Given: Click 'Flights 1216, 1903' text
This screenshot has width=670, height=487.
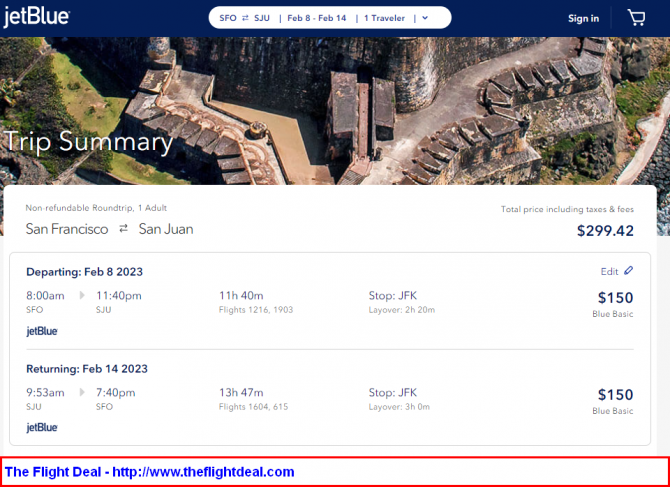Looking at the screenshot, I should [256, 310].
